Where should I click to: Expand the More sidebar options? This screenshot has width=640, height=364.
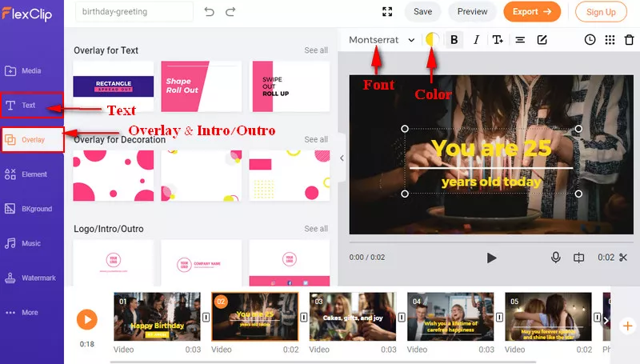[x=22, y=313]
